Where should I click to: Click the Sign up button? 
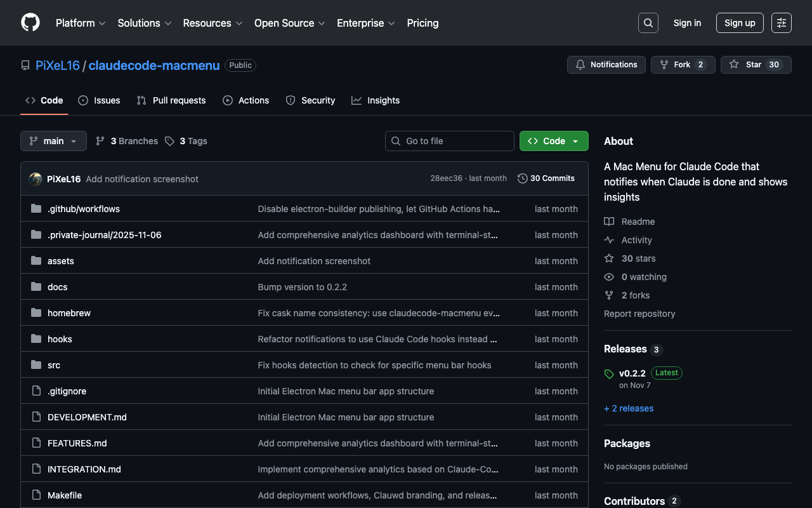tap(739, 23)
